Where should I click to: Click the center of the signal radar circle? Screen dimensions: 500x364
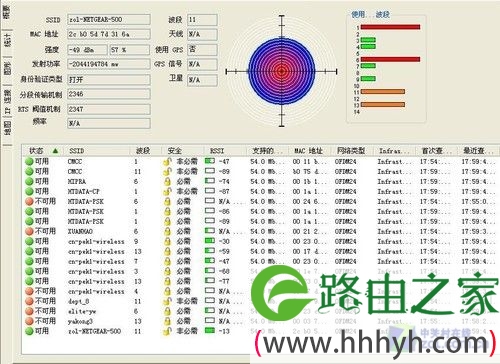point(282,71)
